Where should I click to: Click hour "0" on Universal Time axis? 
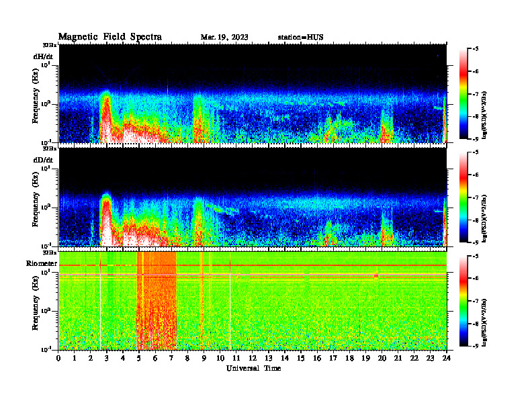pos(58,359)
